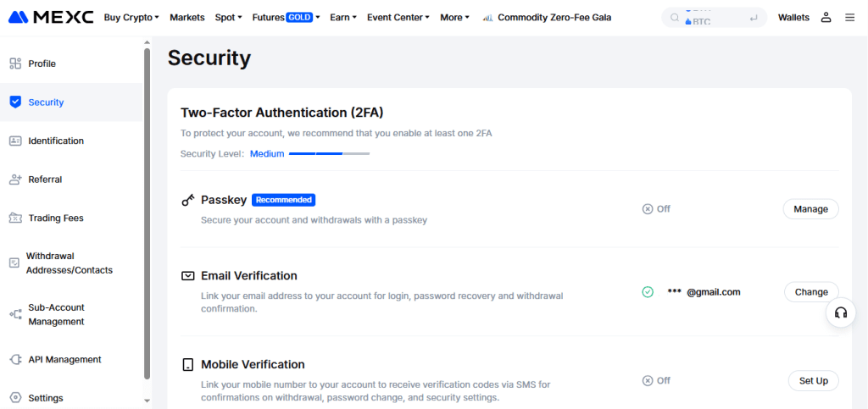Viewport: 868px width, 409px height.
Task: Expand the More dropdown menu
Action: point(454,18)
